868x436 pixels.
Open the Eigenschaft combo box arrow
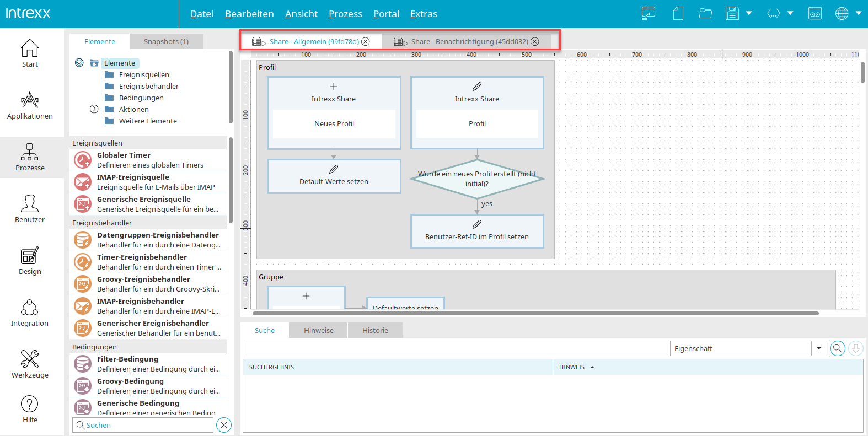click(x=819, y=348)
